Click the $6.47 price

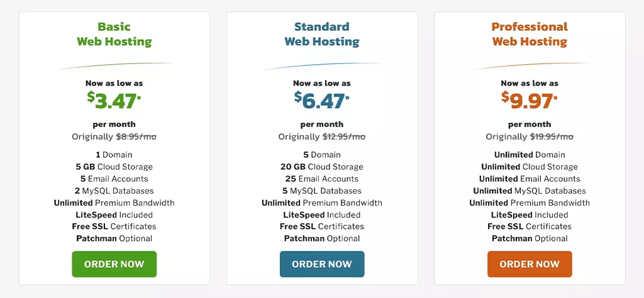pyautogui.click(x=322, y=101)
